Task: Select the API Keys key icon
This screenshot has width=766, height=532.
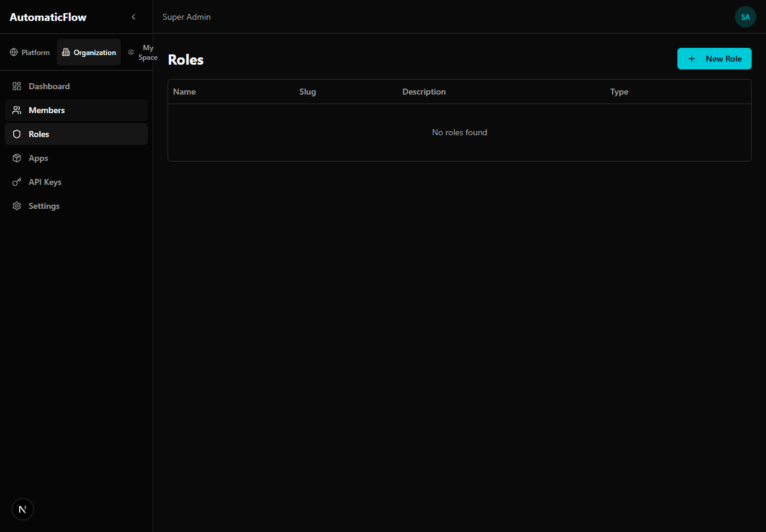Action: [x=17, y=182]
